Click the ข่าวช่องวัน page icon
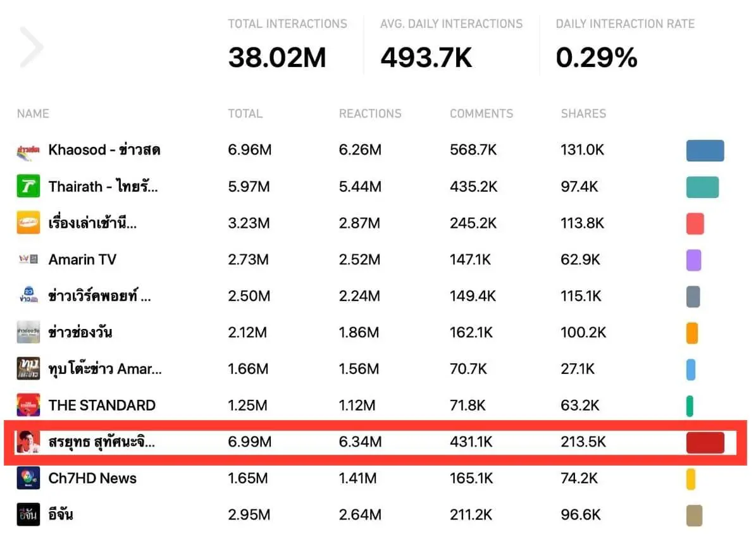 click(28, 333)
